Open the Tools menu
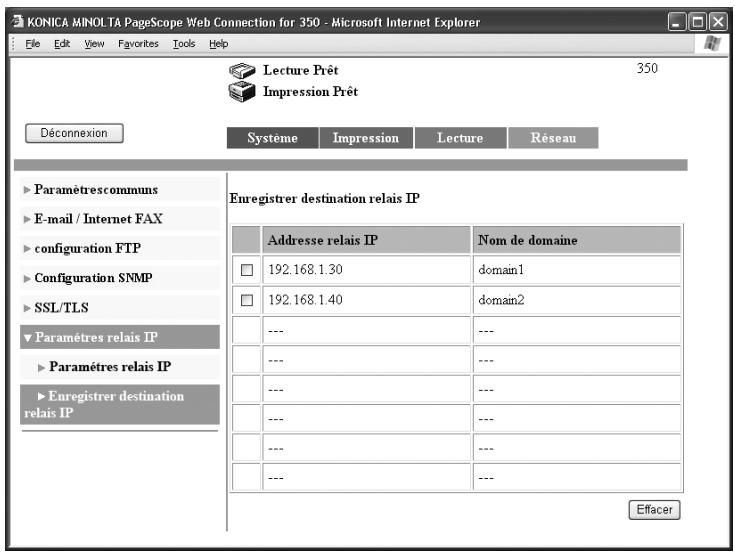This screenshot has height=554, width=735. point(184,44)
